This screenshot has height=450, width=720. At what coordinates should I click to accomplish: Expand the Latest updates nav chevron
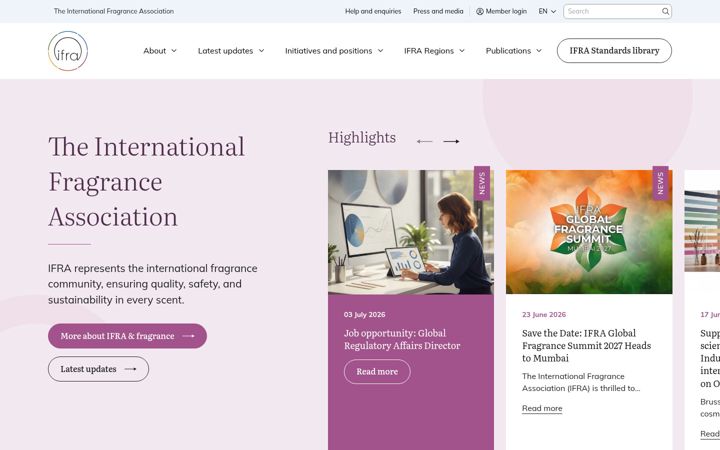[x=261, y=51]
